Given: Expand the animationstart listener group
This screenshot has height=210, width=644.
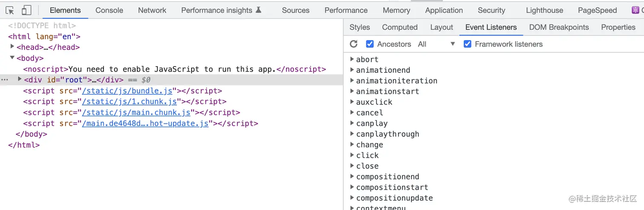Looking at the screenshot, I should click(352, 91).
